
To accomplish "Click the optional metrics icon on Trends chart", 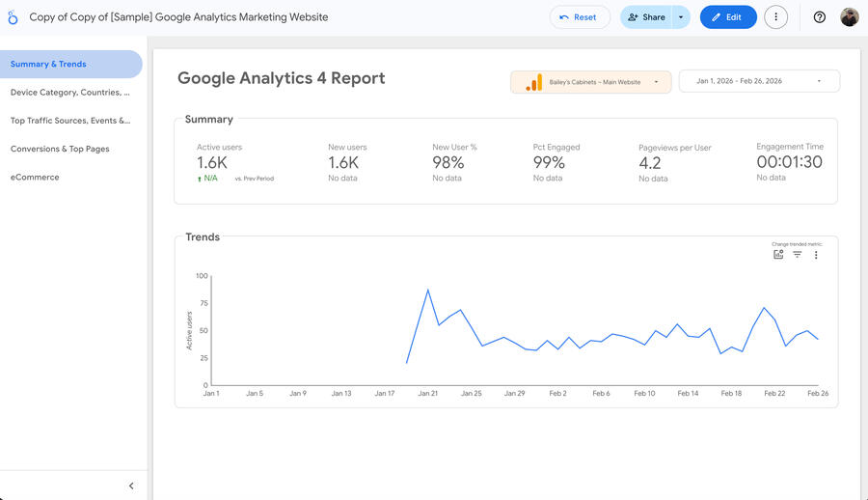I will [778, 255].
